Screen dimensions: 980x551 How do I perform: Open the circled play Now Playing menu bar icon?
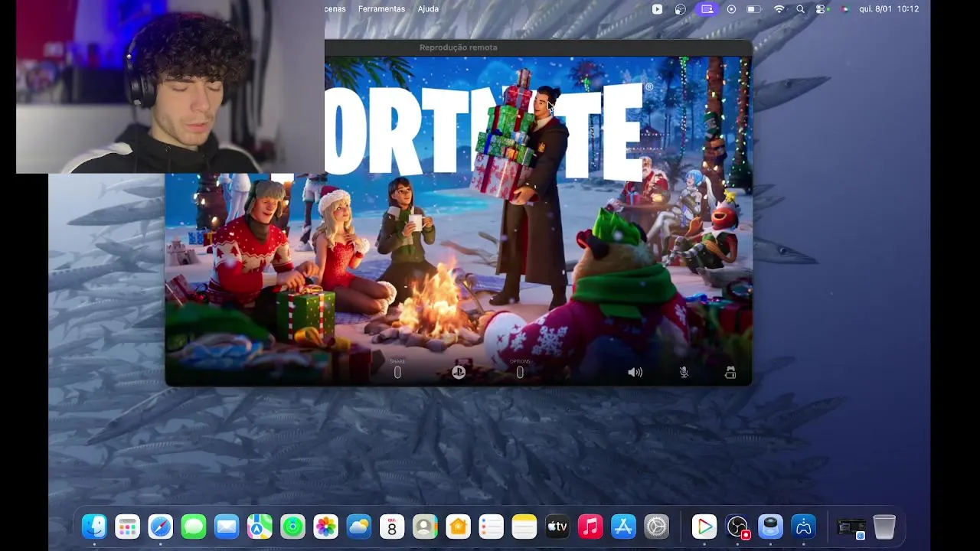(x=731, y=9)
